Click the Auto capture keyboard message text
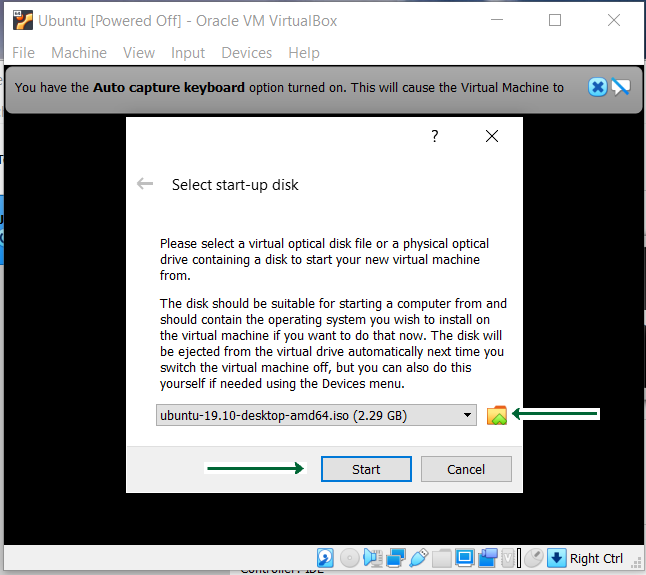This screenshot has width=646, height=575. click(289, 87)
